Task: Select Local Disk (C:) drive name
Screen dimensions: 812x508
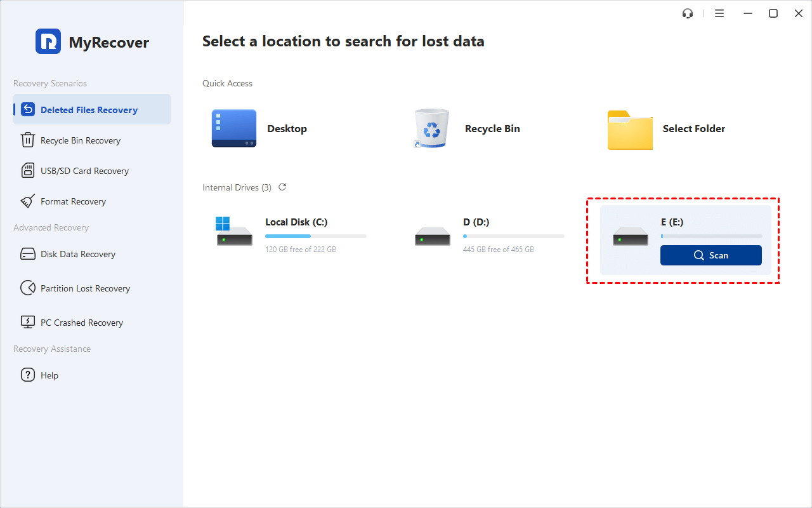Action: click(296, 222)
